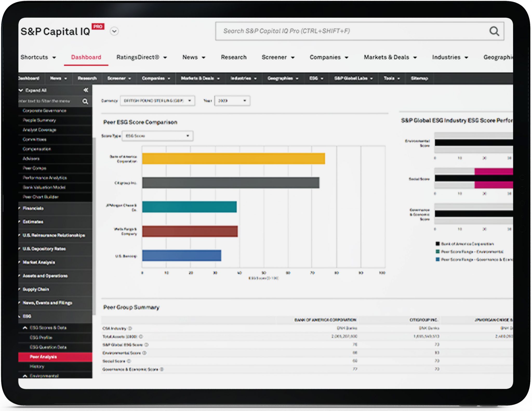532x411 pixels.
Task: Open info icon next to Total Assets
Action: pyautogui.click(x=141, y=336)
